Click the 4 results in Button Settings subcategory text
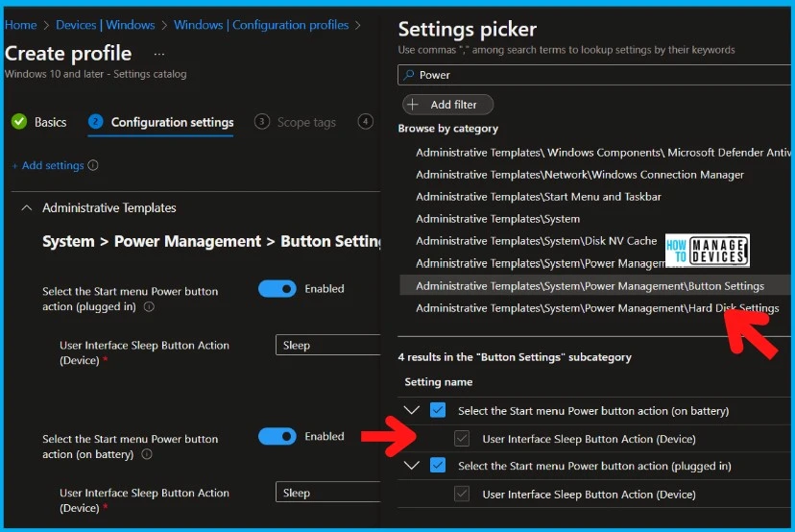This screenshot has height=532, width=795. tap(514, 357)
